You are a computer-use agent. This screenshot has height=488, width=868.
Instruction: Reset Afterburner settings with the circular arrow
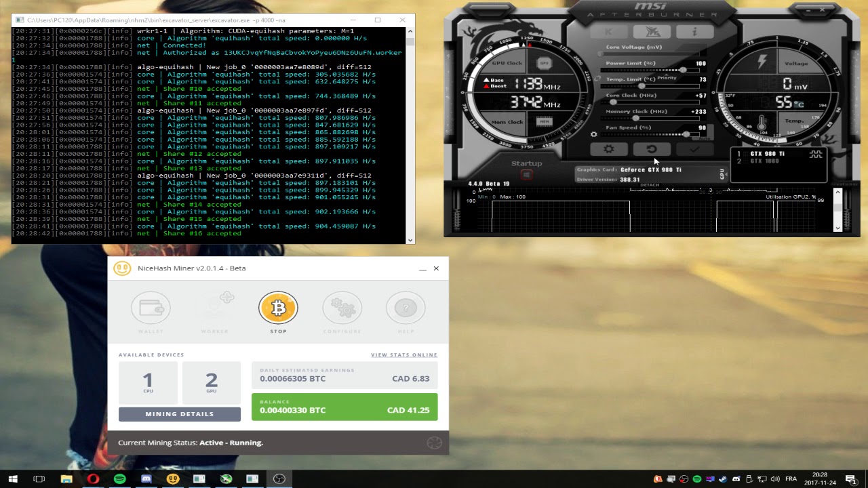(651, 149)
